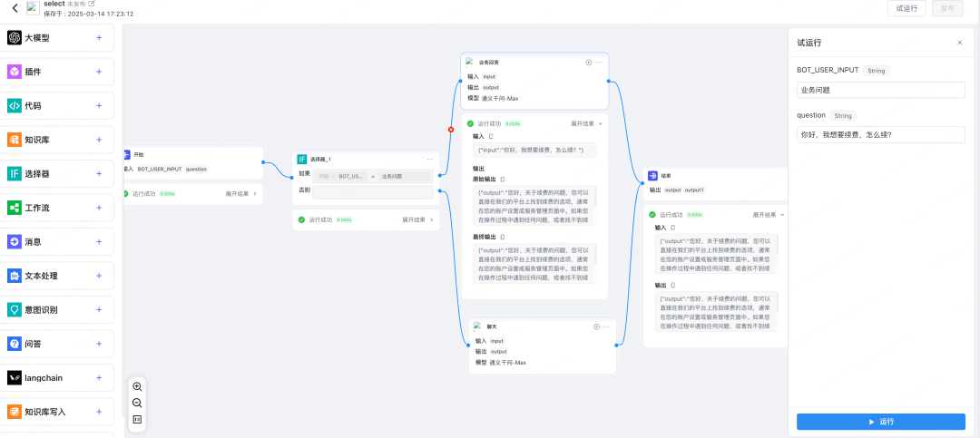
Task: Click the orange 知识库 icon
Action: point(15,140)
